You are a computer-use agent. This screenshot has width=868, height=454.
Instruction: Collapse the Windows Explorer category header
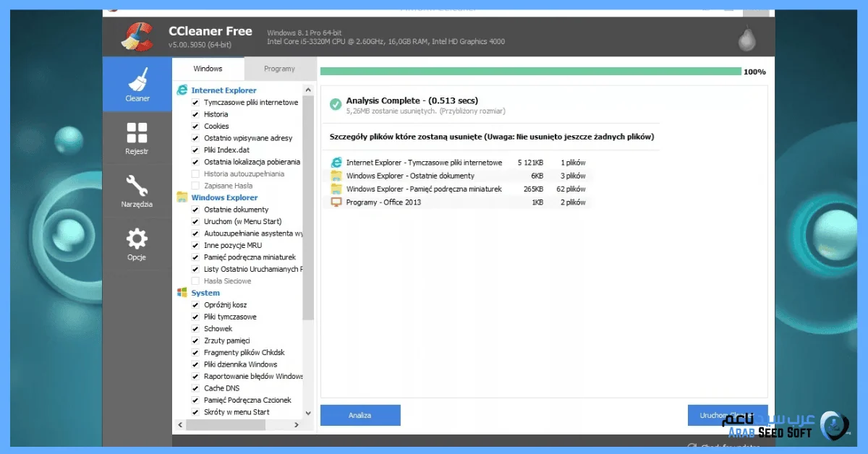click(224, 197)
